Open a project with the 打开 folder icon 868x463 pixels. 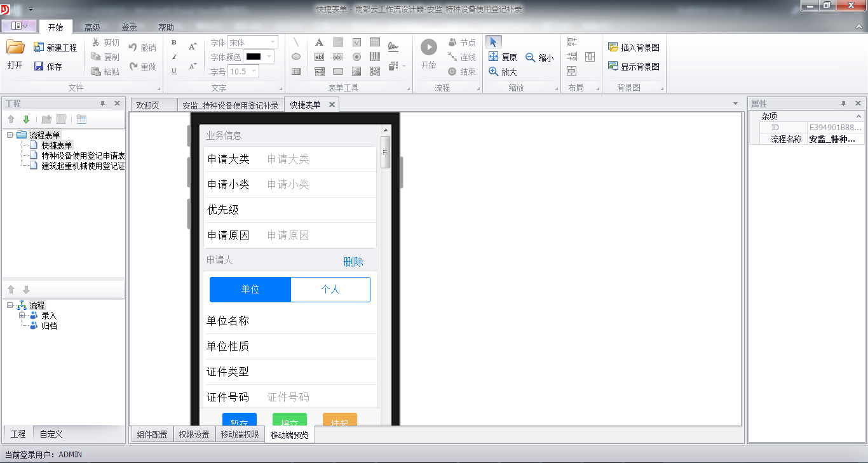pos(15,54)
